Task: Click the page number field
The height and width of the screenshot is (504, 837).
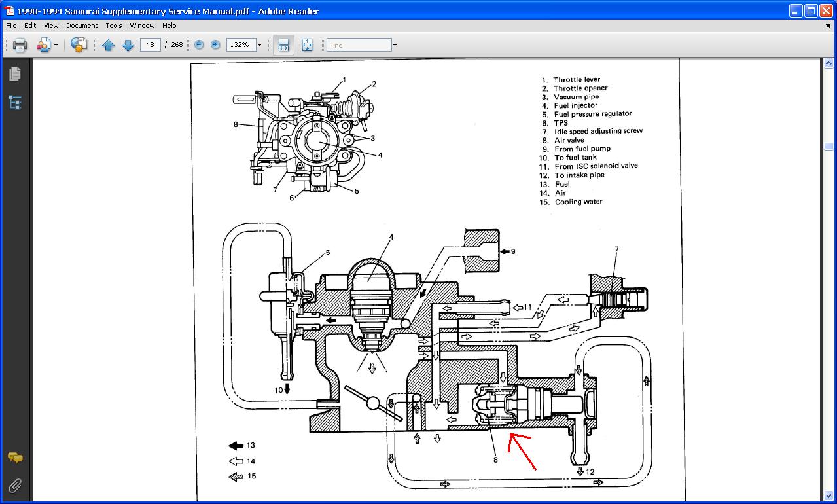Action: [x=151, y=45]
